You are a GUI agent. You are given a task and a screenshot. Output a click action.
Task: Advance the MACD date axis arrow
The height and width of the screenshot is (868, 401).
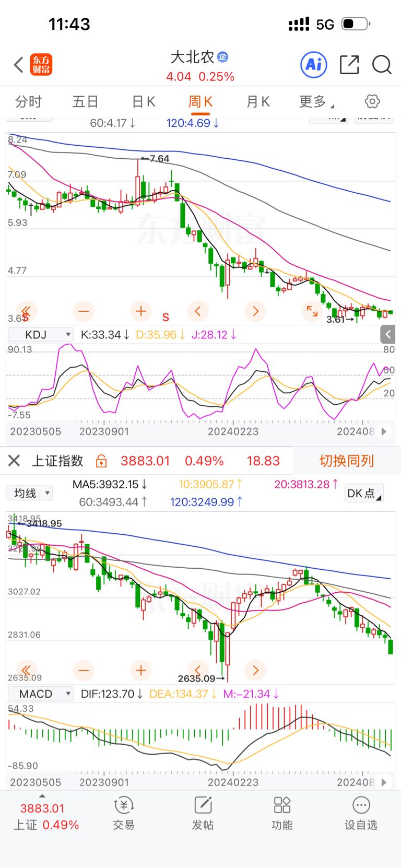tap(384, 782)
